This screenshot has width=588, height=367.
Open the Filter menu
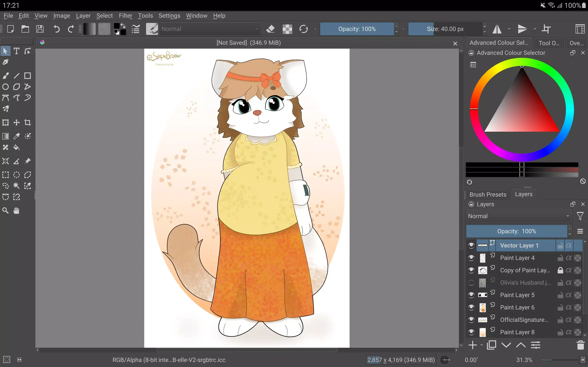tap(125, 16)
